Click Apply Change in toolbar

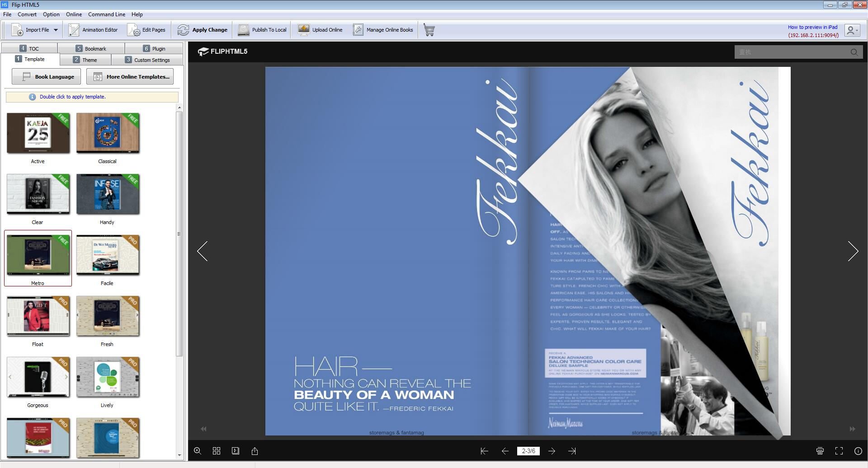click(203, 30)
